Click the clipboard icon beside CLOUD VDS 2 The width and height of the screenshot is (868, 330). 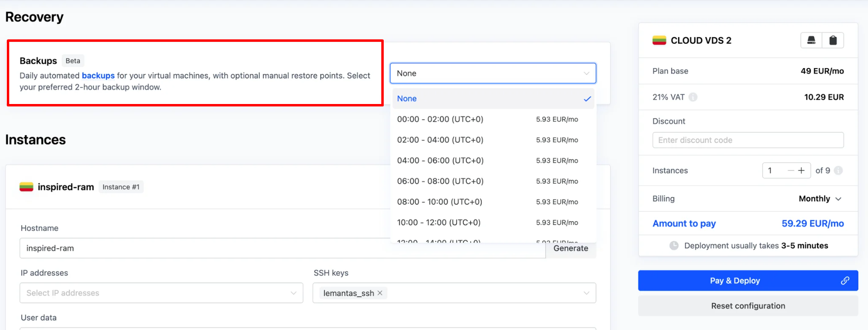point(833,40)
